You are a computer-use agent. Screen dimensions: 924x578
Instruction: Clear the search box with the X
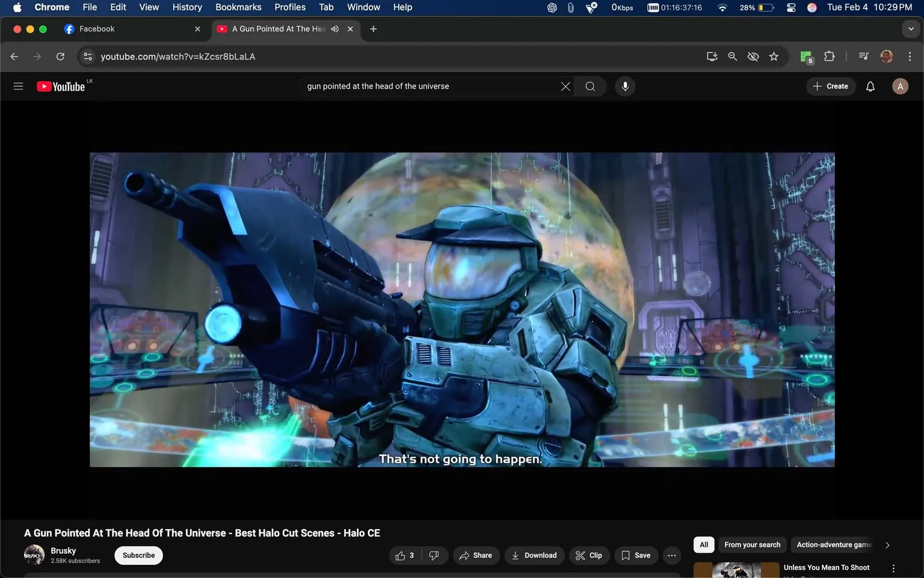click(565, 85)
